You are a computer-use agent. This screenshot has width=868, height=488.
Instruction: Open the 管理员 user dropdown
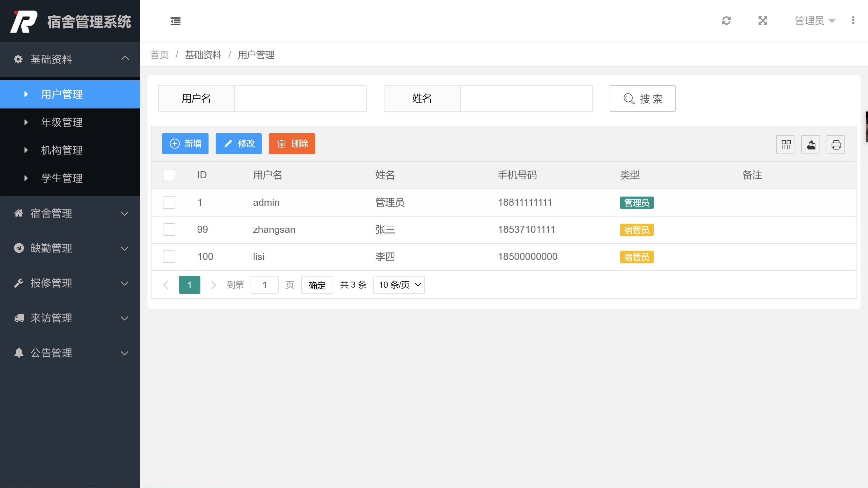pyautogui.click(x=814, y=21)
